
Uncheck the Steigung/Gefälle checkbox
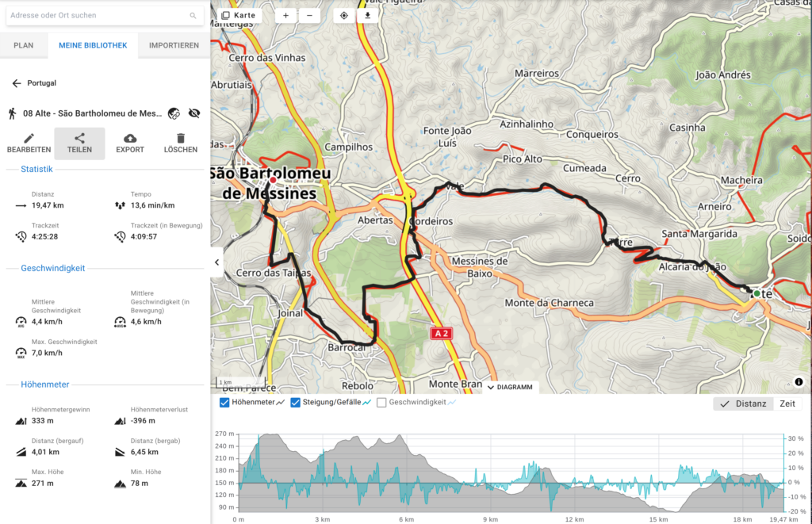click(x=296, y=403)
